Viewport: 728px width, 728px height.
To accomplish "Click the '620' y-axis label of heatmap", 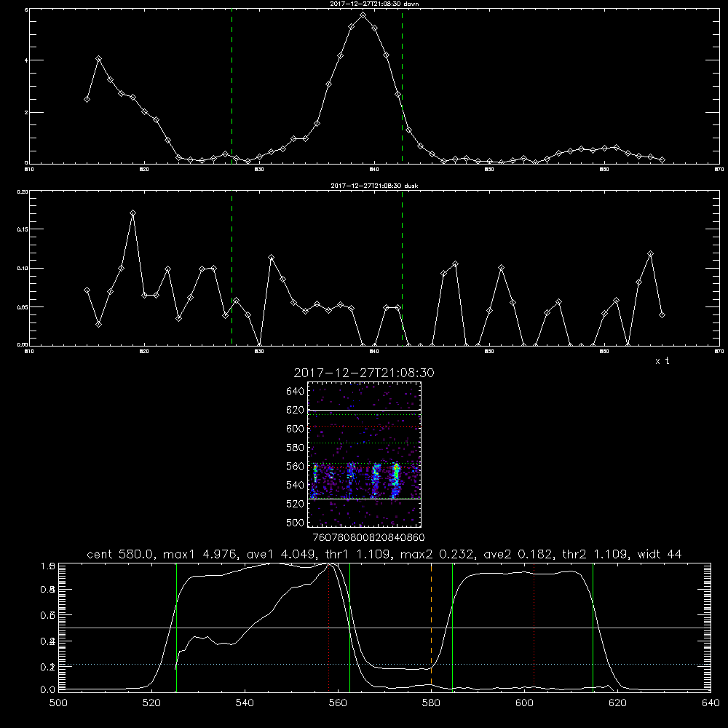I will pos(296,410).
